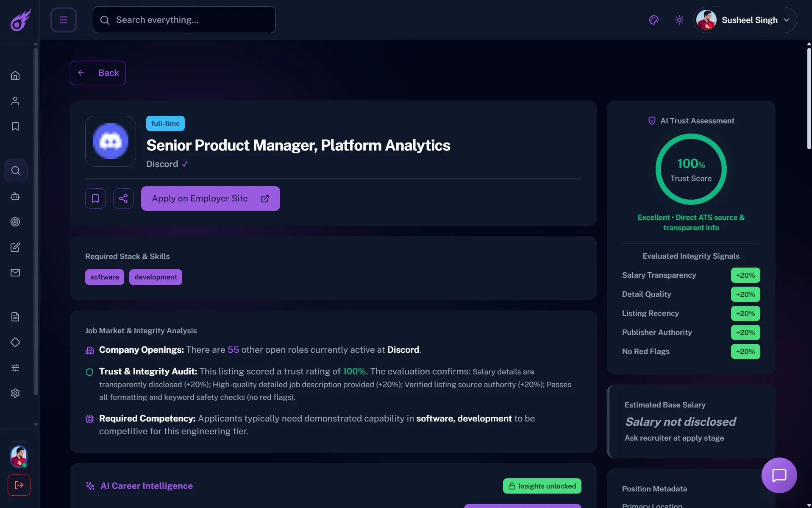Open the sliders preferences sidebar icon
The width and height of the screenshot is (812, 508).
pos(15,368)
